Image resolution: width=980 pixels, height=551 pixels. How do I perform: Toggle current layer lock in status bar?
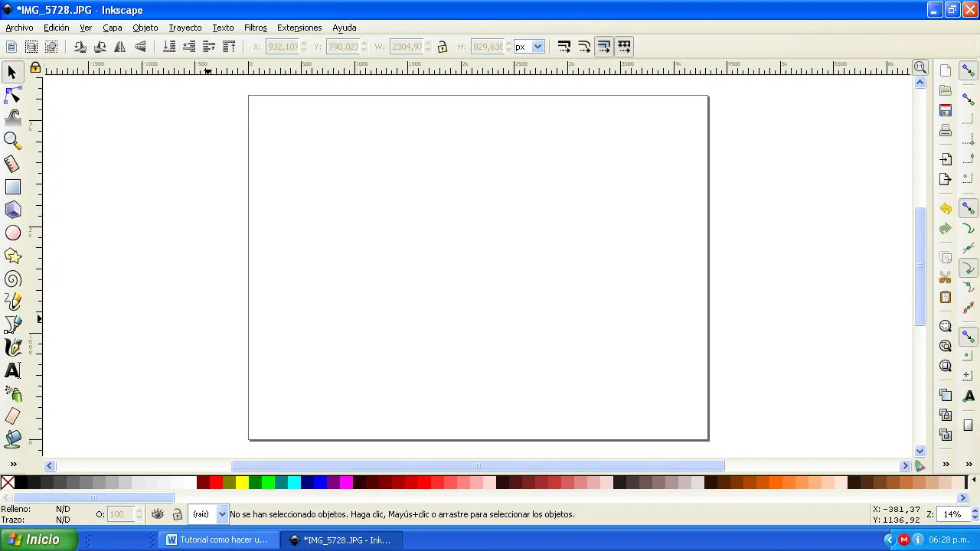[177, 514]
